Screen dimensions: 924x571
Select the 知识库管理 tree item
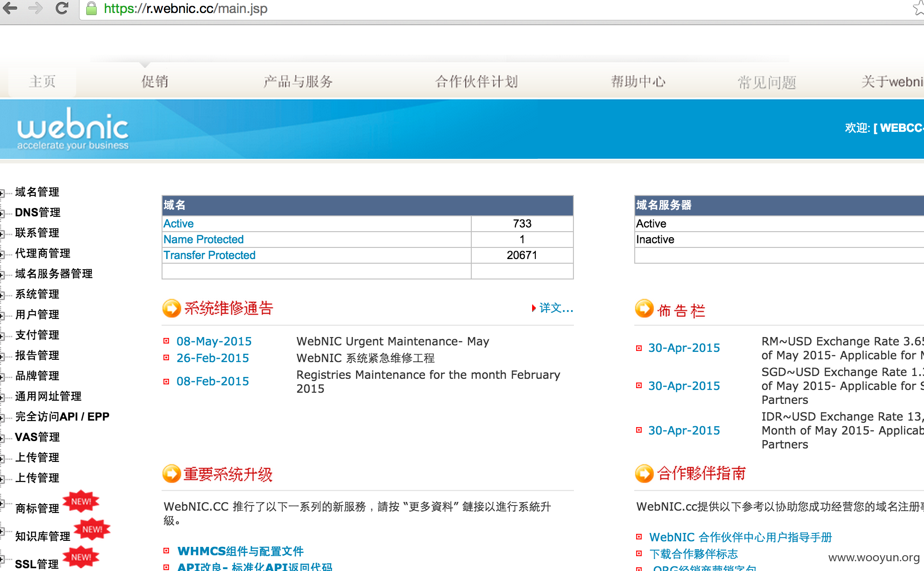tap(43, 536)
